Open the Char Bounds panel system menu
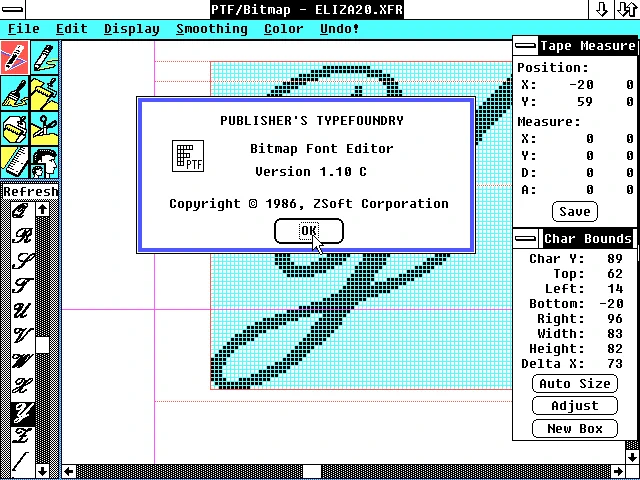This screenshot has height=480, width=640. tap(525, 238)
